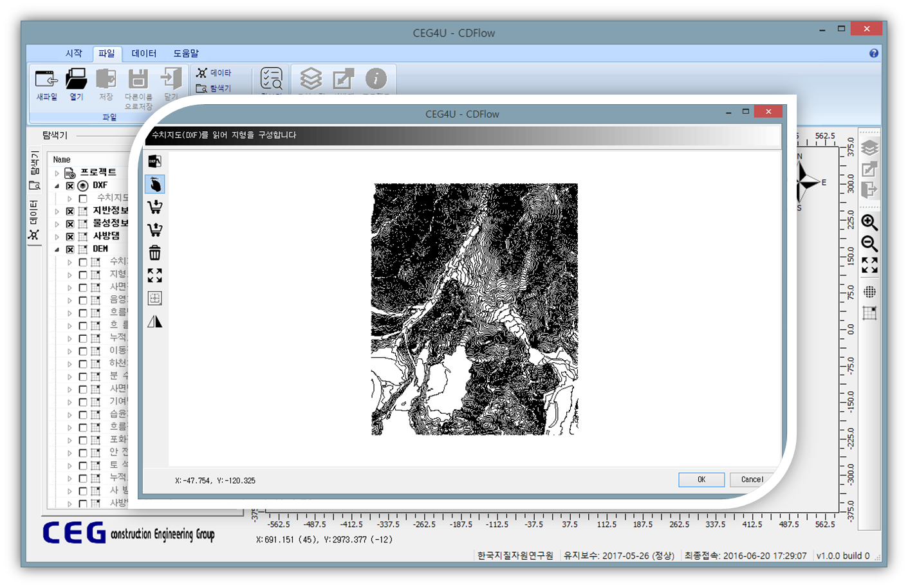Click the Name column header
Image resolution: width=908 pixels, height=588 pixels.
(x=62, y=160)
